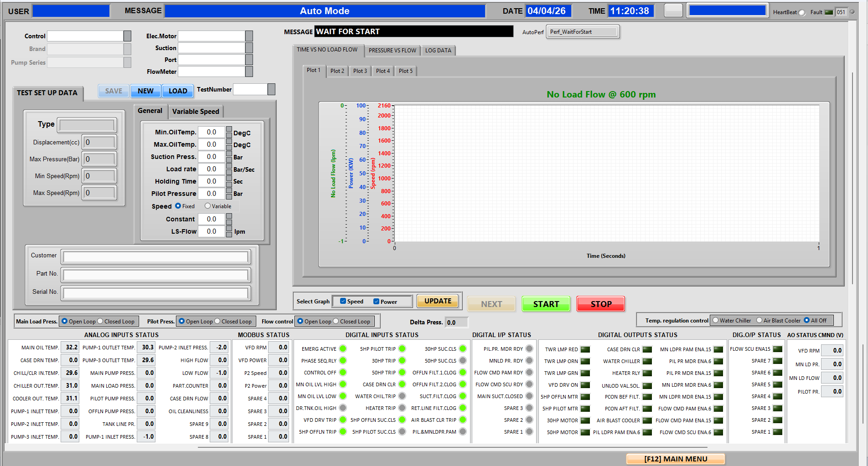This screenshot has height=466, width=868.
Task: Click the Serial No. input field
Action: [155, 293]
